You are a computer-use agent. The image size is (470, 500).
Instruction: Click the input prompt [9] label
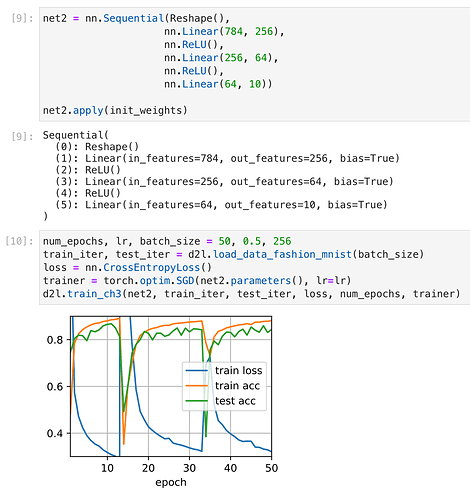22,18
